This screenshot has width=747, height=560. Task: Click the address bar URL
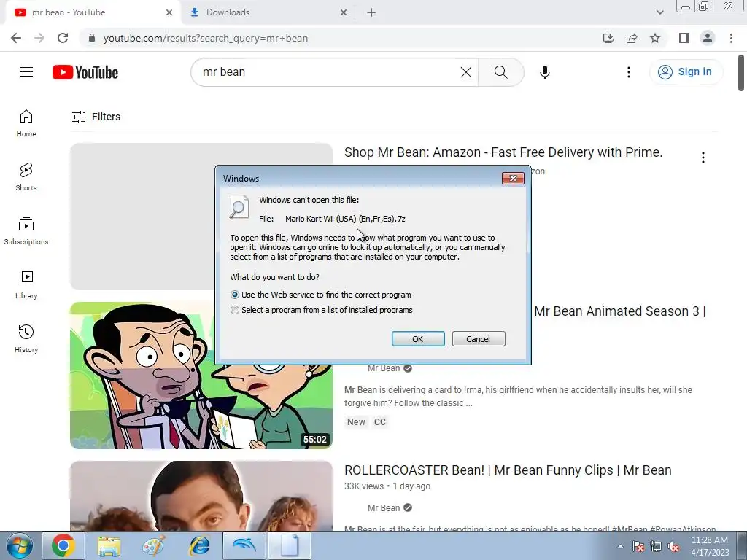[205, 38]
